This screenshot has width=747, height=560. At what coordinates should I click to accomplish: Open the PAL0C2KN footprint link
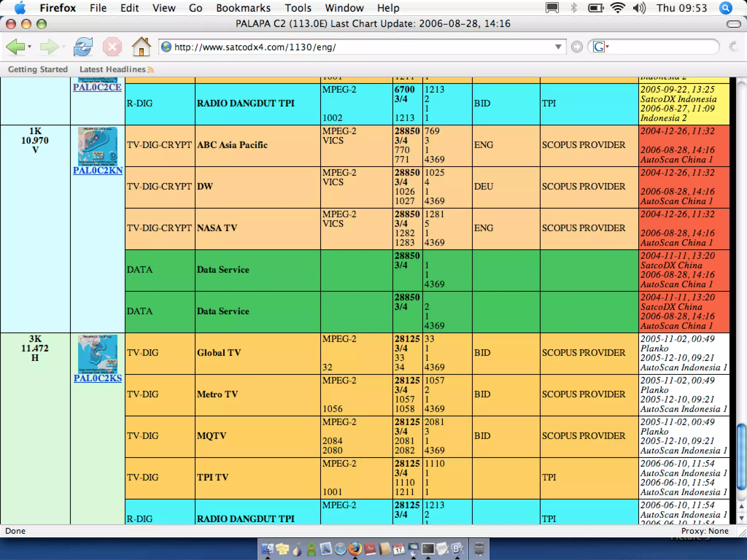98,171
